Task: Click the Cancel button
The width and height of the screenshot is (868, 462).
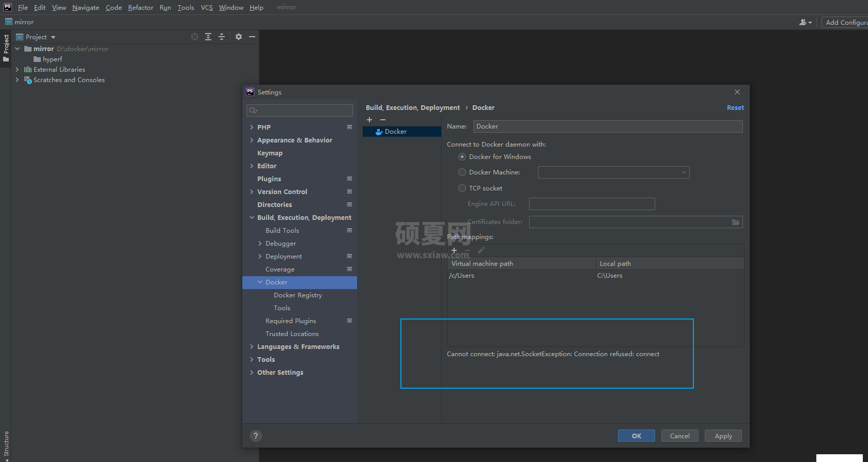Action: (680, 436)
